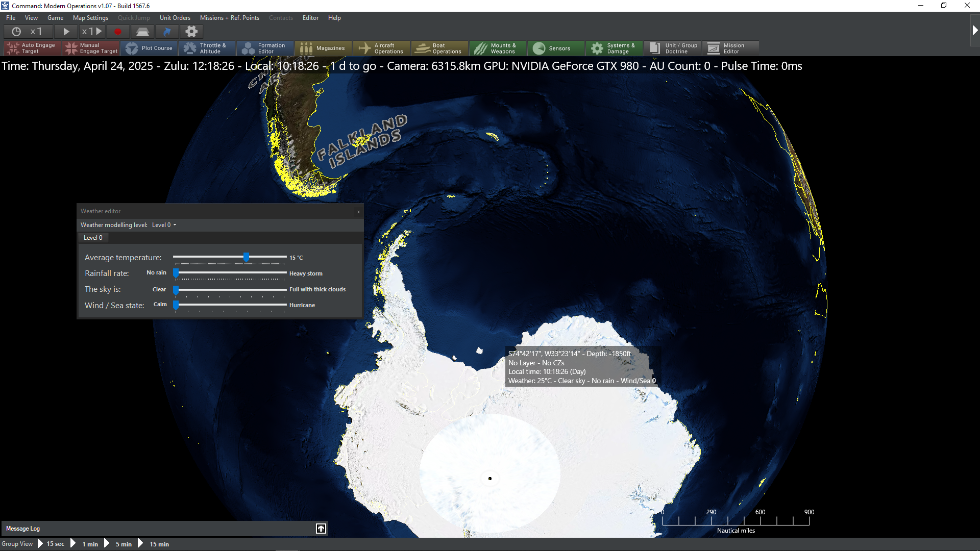Expand the Message Log panel

(321, 529)
